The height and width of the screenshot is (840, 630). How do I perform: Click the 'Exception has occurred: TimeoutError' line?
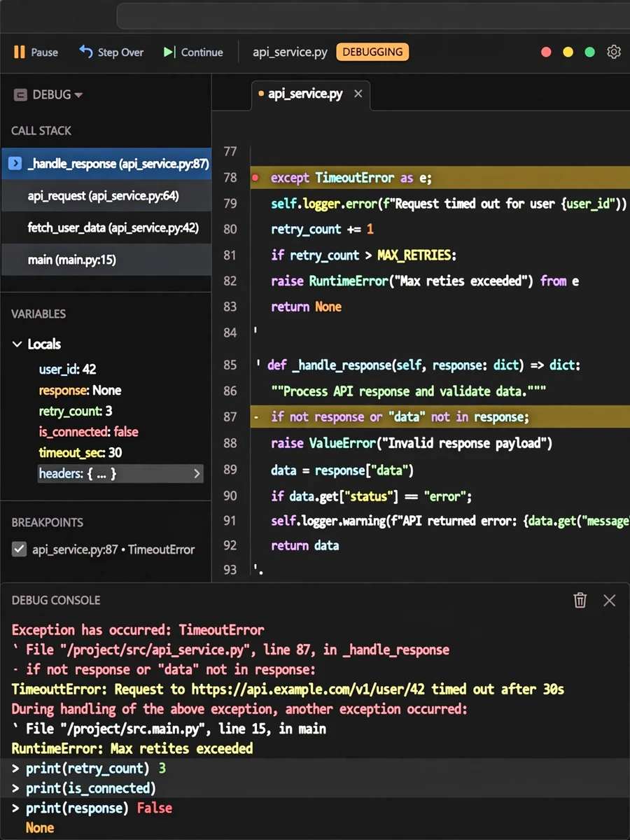pyautogui.click(x=138, y=630)
